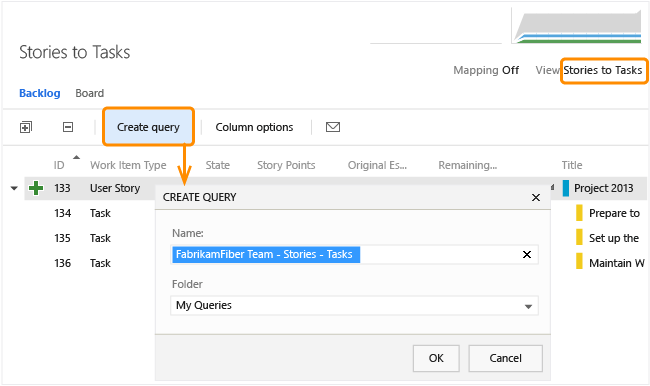Click the yellow bar beside Maintain W
Image resolution: width=650 pixels, height=386 pixels.
tap(579, 261)
